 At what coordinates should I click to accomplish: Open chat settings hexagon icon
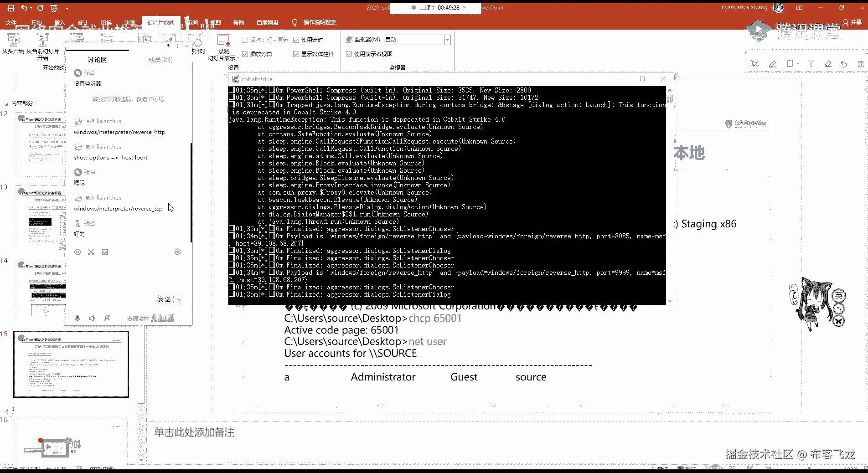178,252
